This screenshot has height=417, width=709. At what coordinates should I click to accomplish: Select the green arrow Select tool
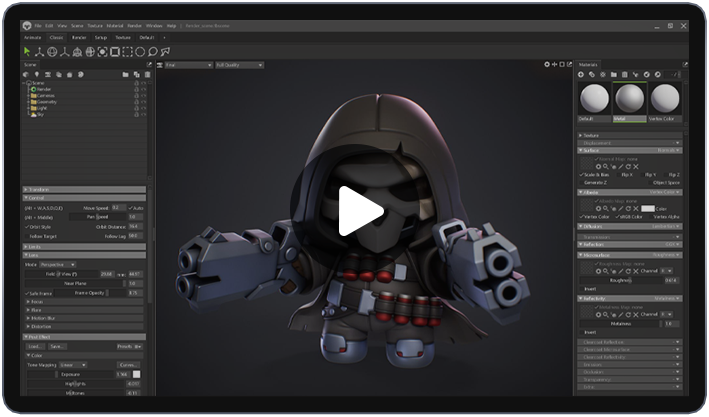coord(27,52)
